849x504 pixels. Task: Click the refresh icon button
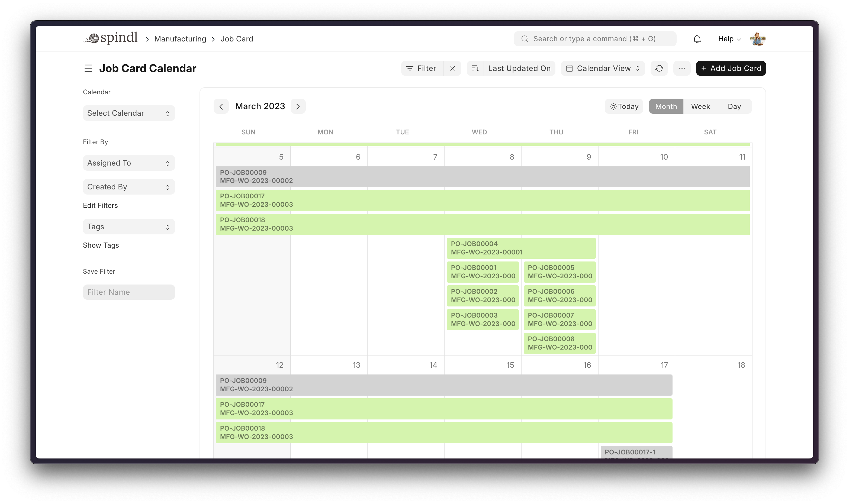(x=659, y=68)
